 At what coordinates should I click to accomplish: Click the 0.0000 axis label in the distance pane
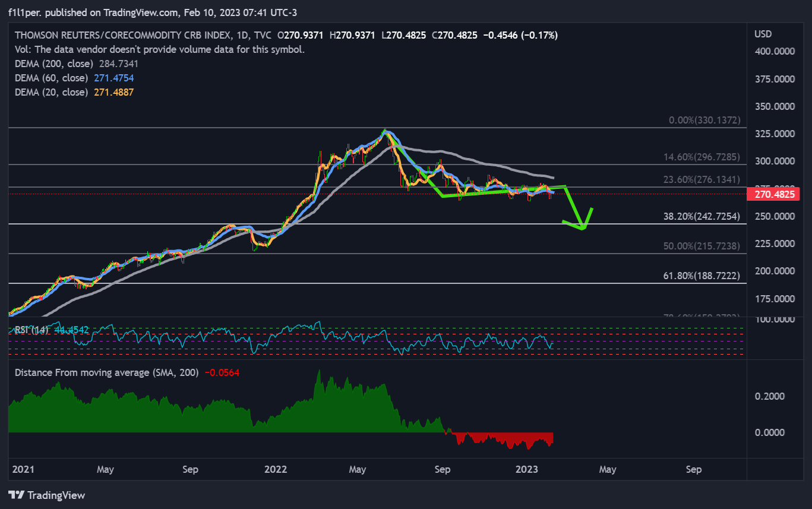[769, 432]
